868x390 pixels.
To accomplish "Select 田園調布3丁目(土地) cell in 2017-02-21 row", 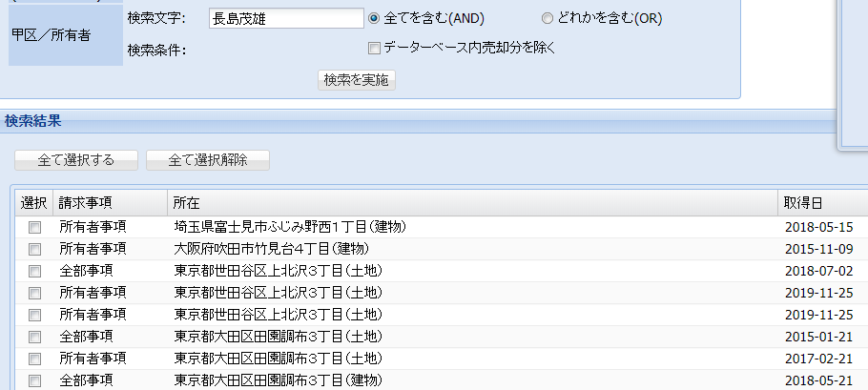I will click(x=278, y=359).
